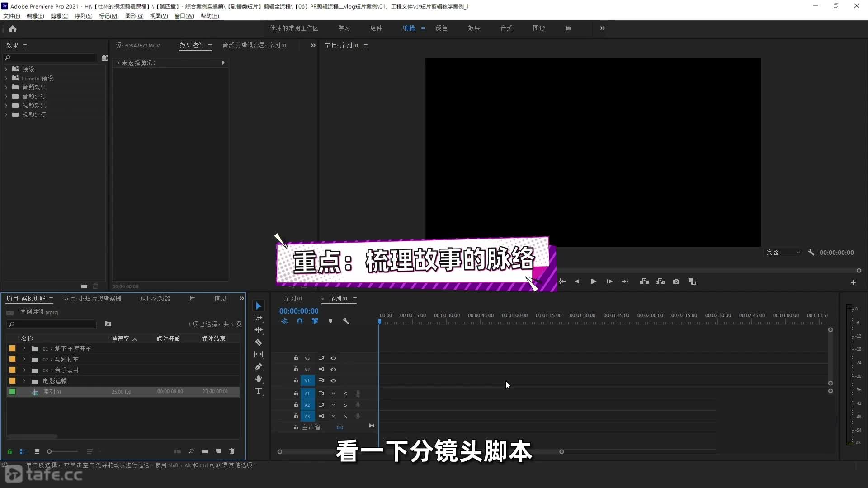Click the timeline timecode 00:00:00:00
The width and height of the screenshot is (868, 488).
click(299, 311)
